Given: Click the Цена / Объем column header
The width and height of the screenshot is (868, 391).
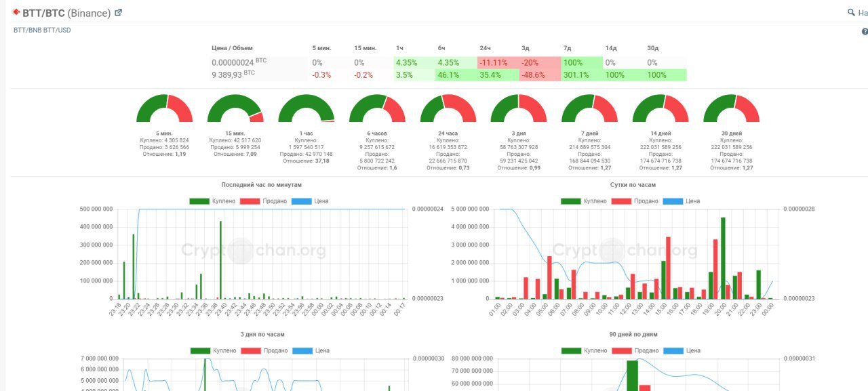Looking at the screenshot, I should click(x=232, y=48).
